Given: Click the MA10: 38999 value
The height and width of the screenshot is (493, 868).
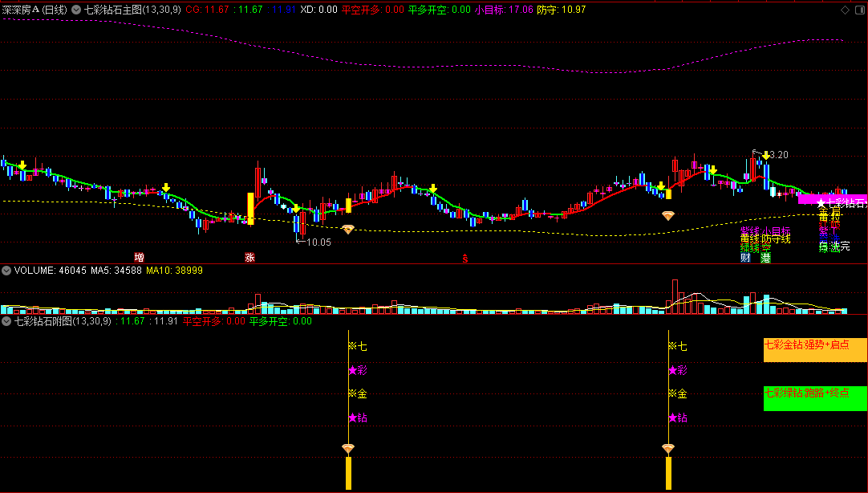Looking at the screenshot, I should click(x=174, y=271).
